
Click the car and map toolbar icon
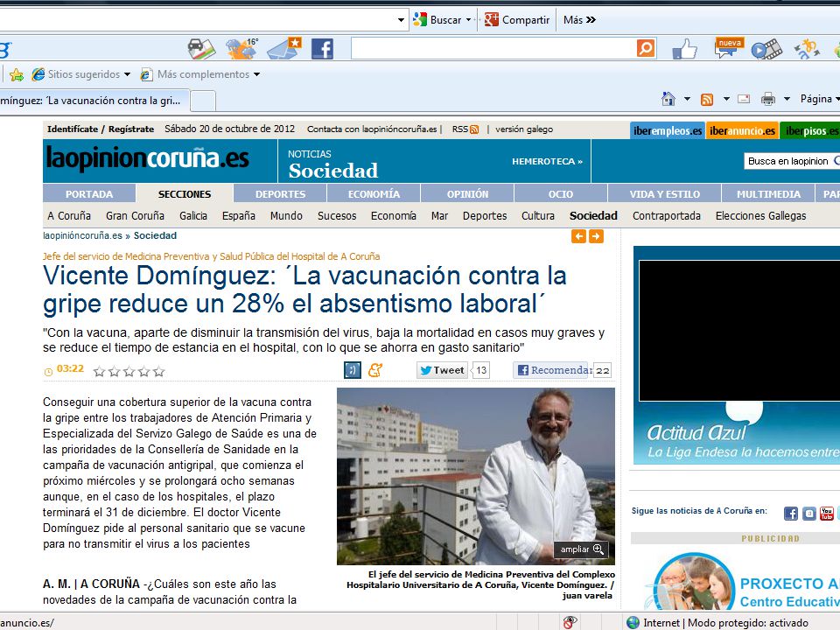(x=201, y=49)
